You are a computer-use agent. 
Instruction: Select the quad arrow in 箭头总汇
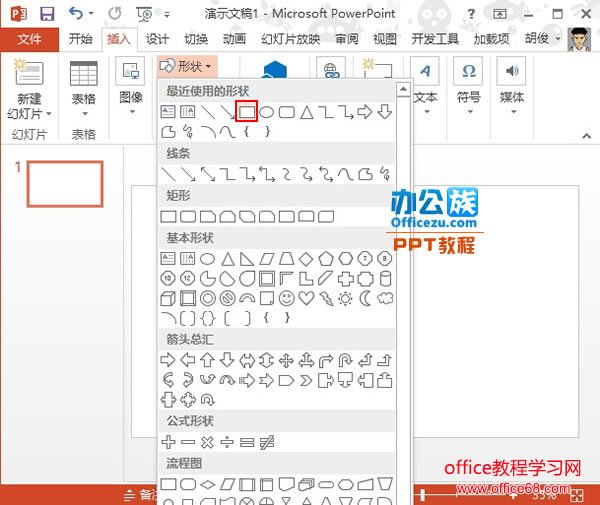pyautogui.click(x=286, y=360)
